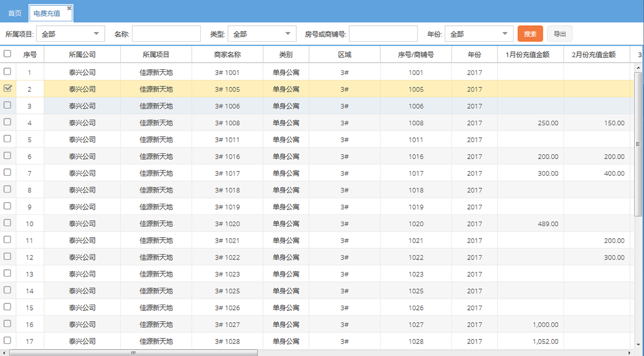Click the merchant name cell 3# 1023
The width and height of the screenshot is (644, 356).
228,274
